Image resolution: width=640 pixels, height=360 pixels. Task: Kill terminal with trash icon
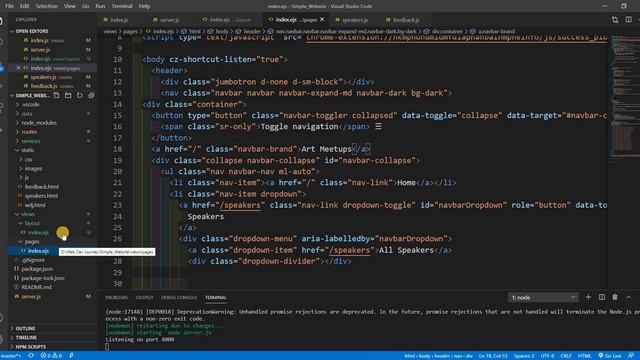click(615, 297)
